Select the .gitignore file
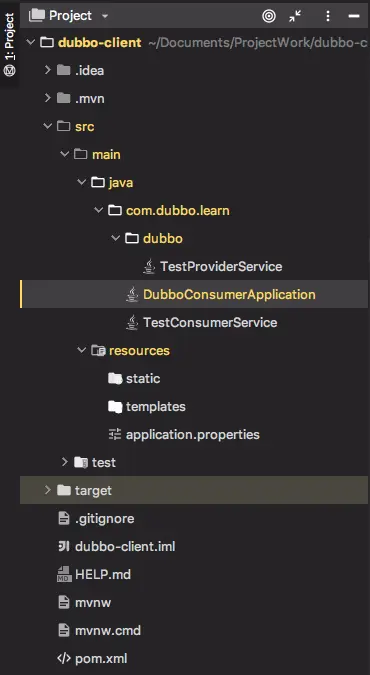This screenshot has height=675, width=370. pyautogui.click(x=105, y=518)
